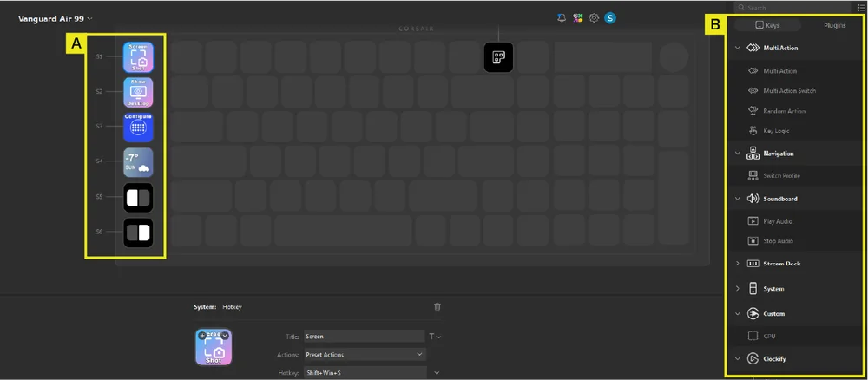Open the notifications bell icon
This screenshot has width=868, height=380.
click(x=562, y=17)
